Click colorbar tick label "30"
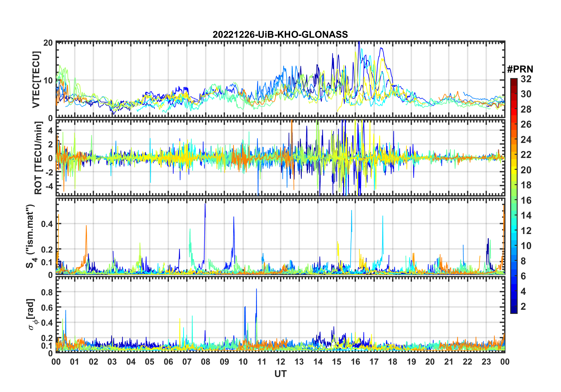561x392 pixels. click(x=526, y=94)
